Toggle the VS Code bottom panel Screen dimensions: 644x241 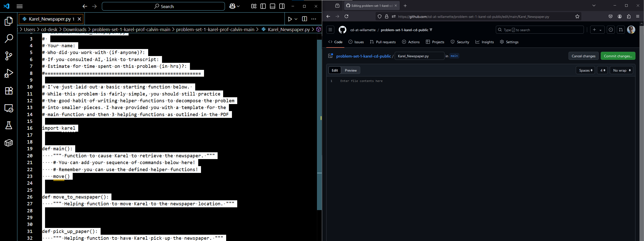click(x=272, y=6)
